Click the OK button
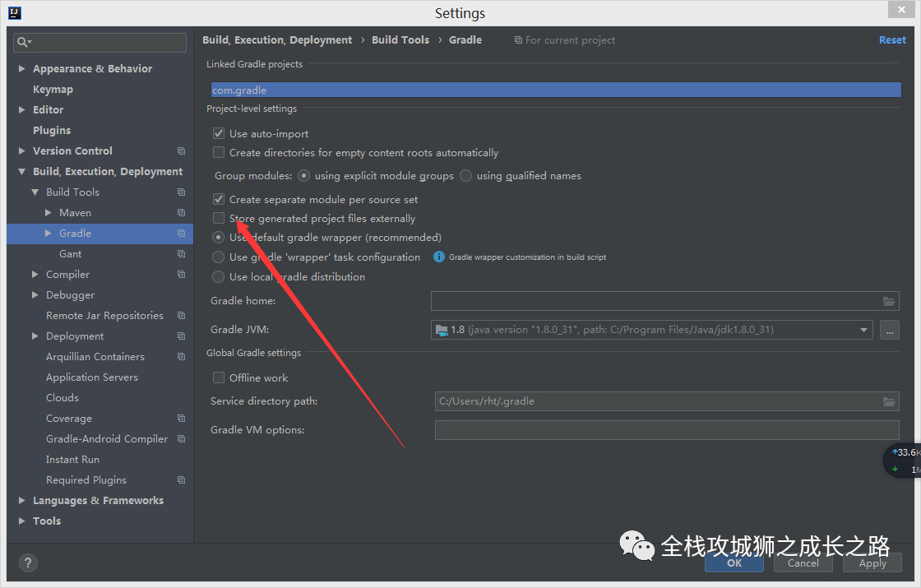 (734, 563)
